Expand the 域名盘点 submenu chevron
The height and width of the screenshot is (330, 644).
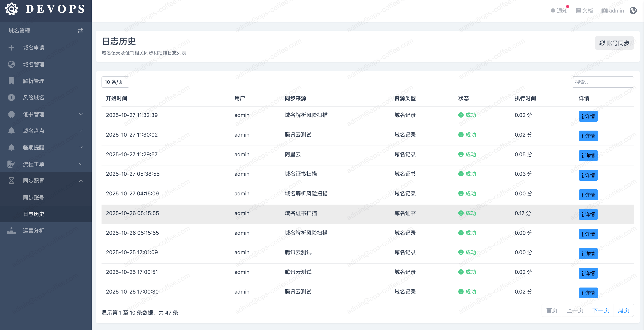[80, 131]
